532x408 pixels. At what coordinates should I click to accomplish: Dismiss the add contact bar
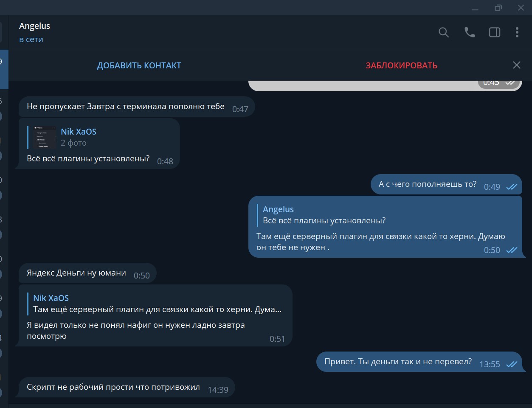click(x=516, y=65)
